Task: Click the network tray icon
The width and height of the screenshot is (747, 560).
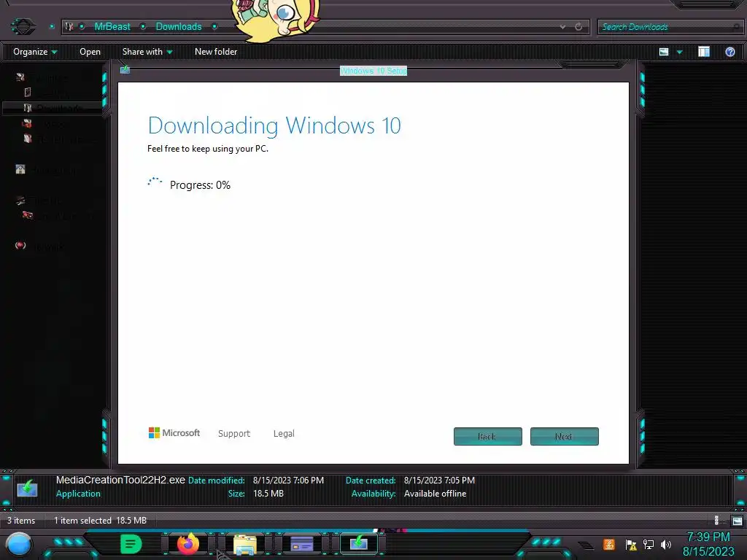Action: [648, 544]
